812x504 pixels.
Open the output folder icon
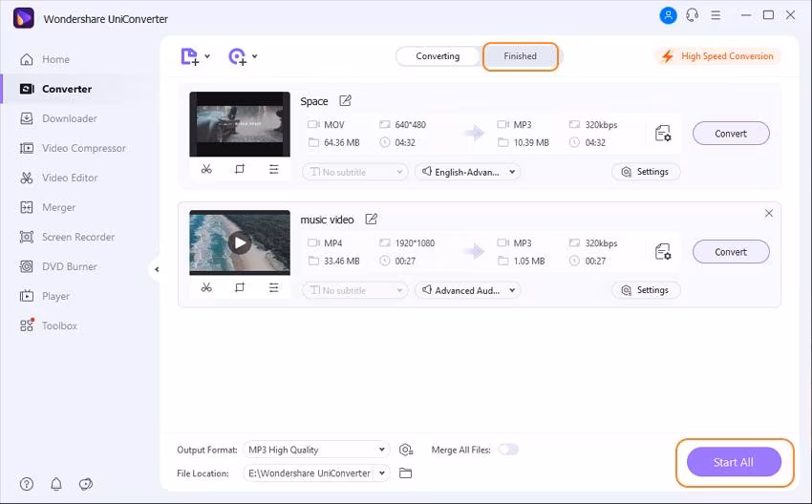pos(405,472)
